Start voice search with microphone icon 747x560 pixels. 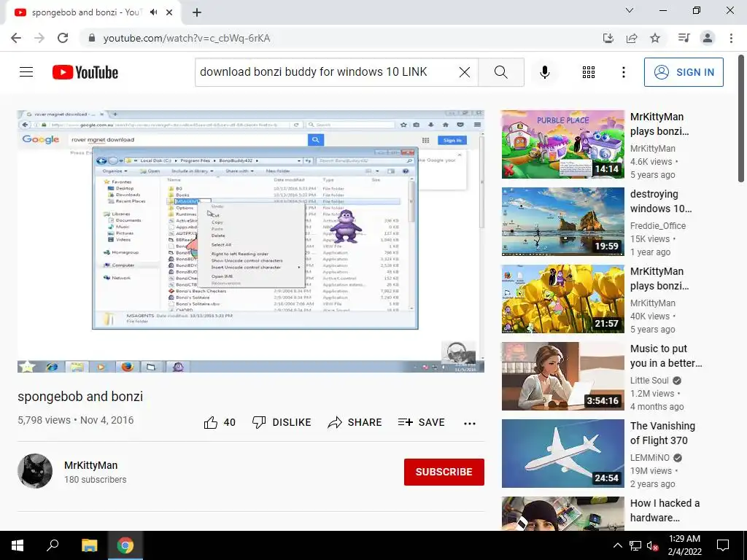pos(545,72)
